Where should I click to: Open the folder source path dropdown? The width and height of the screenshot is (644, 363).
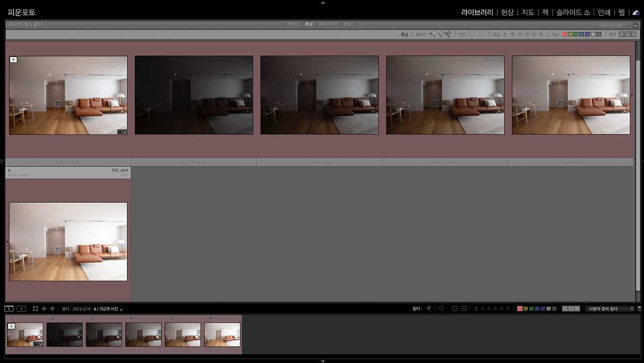92,309
